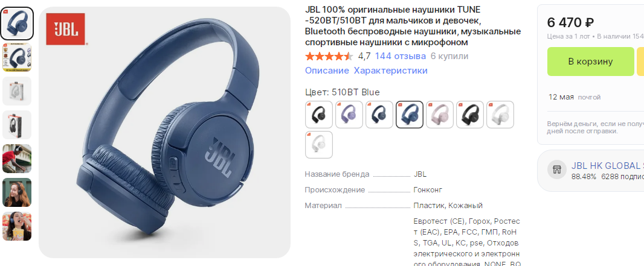Select the purple headphones color swatch

click(349, 115)
